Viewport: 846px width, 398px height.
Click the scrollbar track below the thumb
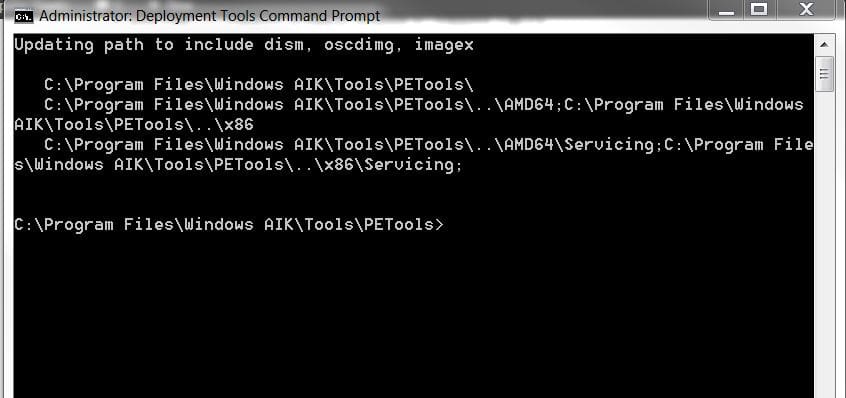tap(823, 243)
